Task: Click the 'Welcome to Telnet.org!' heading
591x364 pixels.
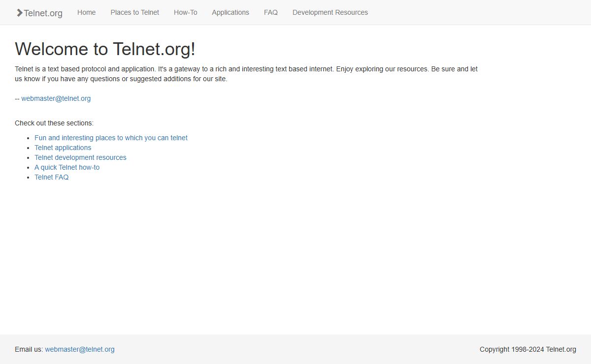Action: [105, 49]
